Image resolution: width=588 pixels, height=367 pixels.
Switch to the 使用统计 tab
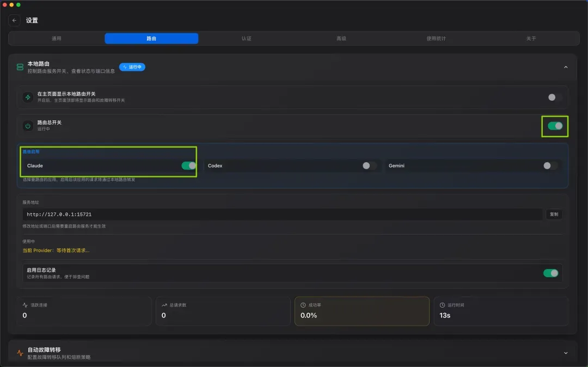(436, 39)
